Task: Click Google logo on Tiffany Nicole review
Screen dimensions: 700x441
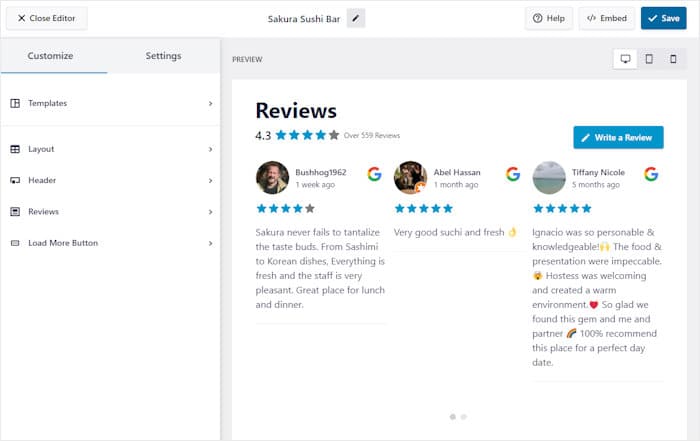Action: pos(651,174)
